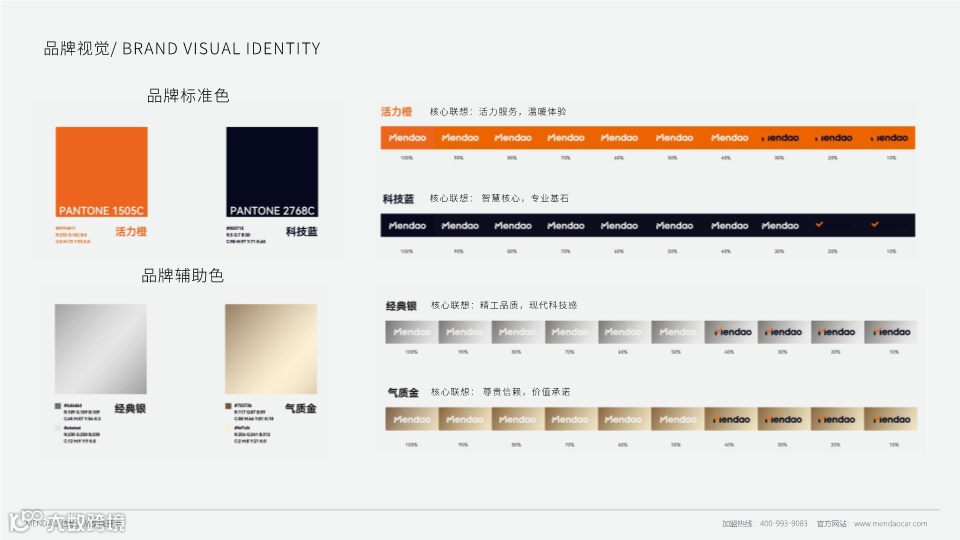Image resolution: width=960 pixels, height=540 pixels.
Task: Select the 10% gold Mendao logo tile
Action: (x=891, y=419)
